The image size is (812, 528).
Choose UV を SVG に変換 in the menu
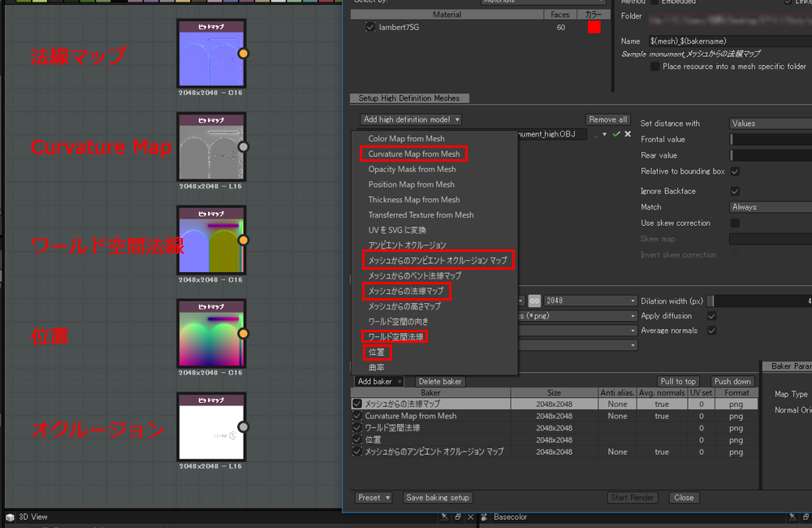coord(397,230)
